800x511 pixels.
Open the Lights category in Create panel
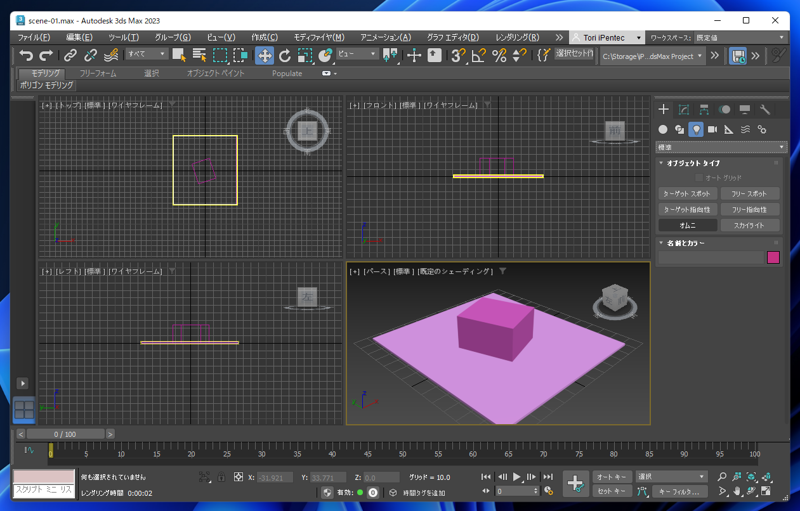pos(696,129)
